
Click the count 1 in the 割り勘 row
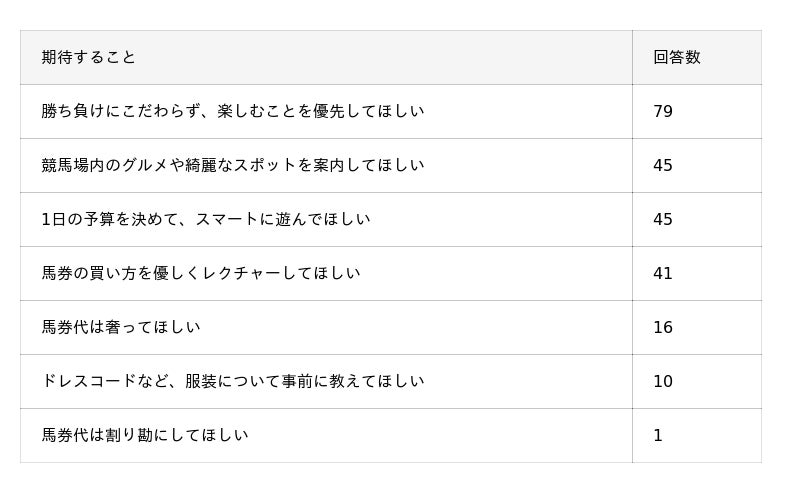[x=658, y=436]
